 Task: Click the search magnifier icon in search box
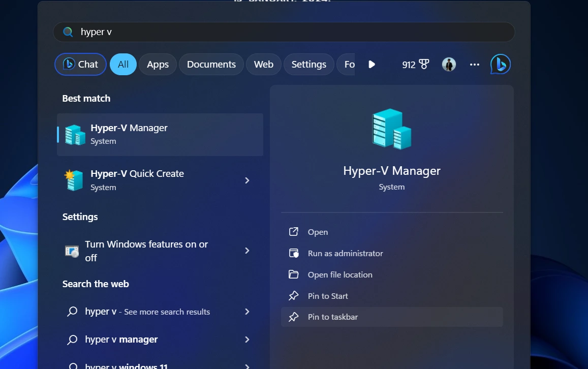(68, 32)
